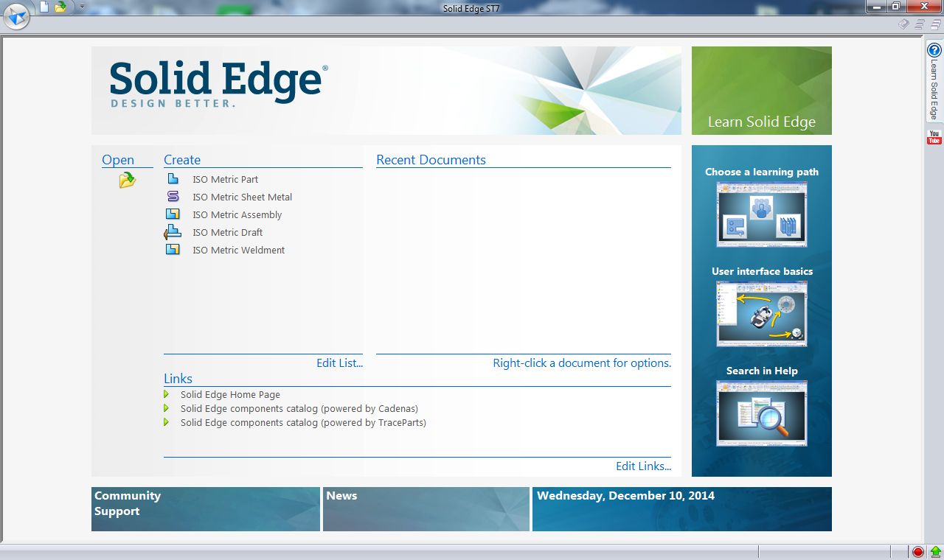Click Edit List below recent create items
This screenshot has width=944, height=560.
[339, 363]
